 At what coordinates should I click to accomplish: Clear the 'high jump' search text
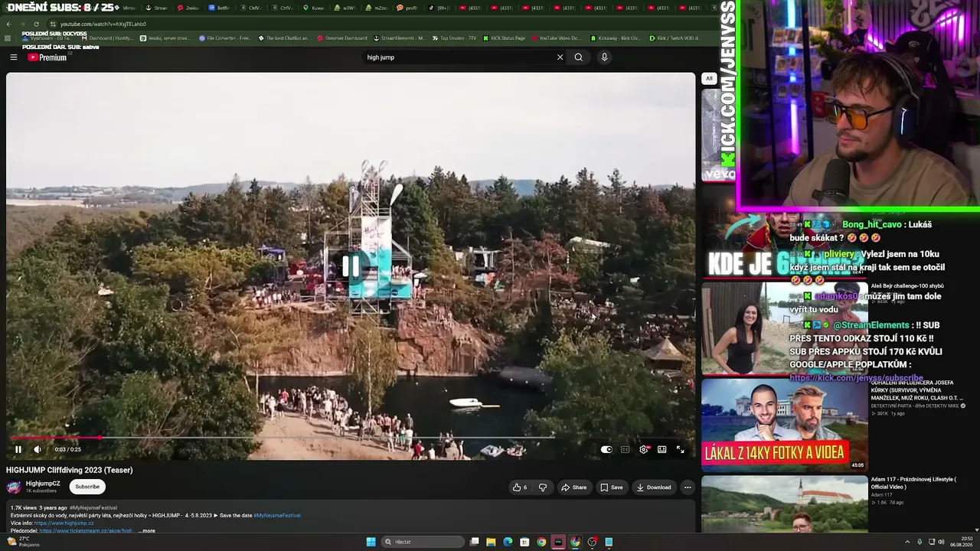tap(560, 57)
